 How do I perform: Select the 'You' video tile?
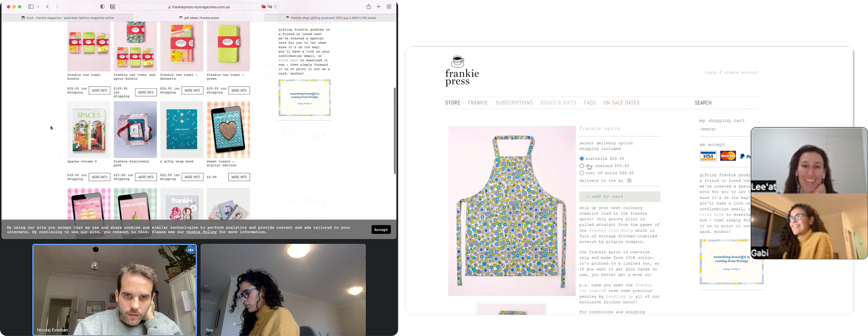(283, 290)
